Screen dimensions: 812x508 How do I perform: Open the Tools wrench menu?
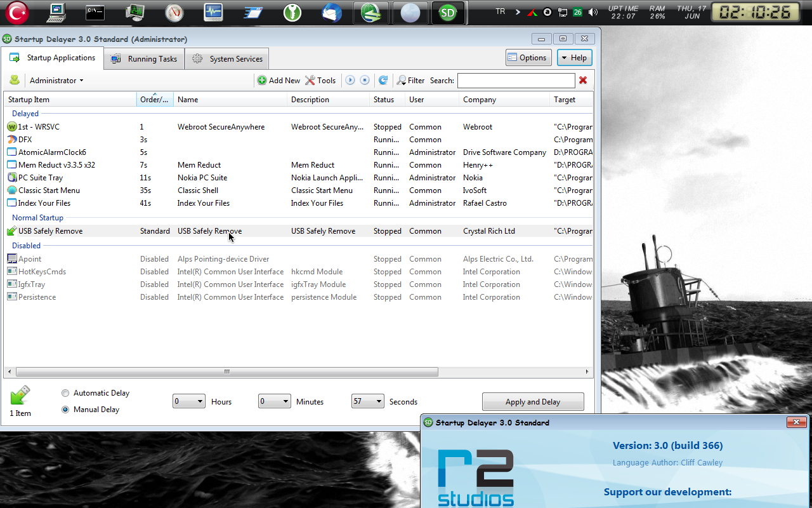click(320, 81)
